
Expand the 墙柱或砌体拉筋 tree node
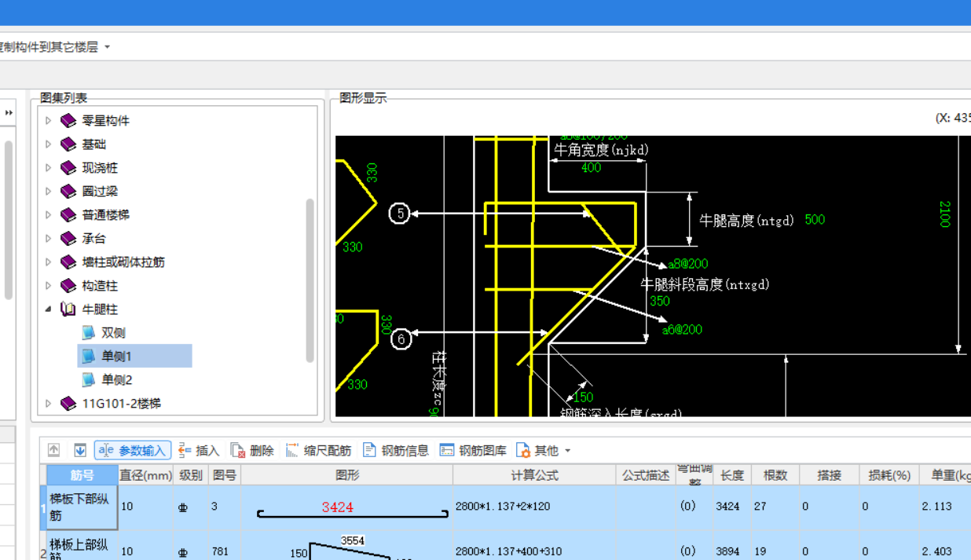tap(48, 262)
